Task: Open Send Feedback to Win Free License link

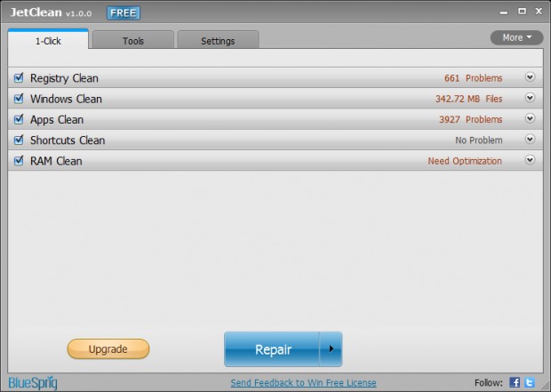Action: [303, 382]
